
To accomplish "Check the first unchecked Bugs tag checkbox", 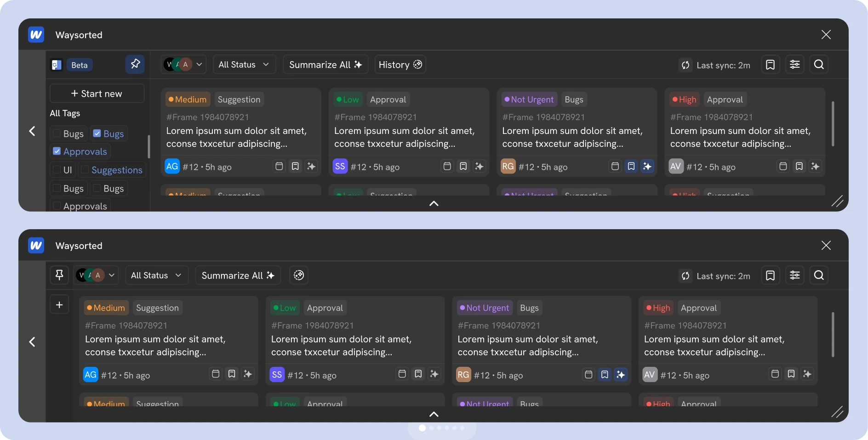I will pyautogui.click(x=57, y=133).
